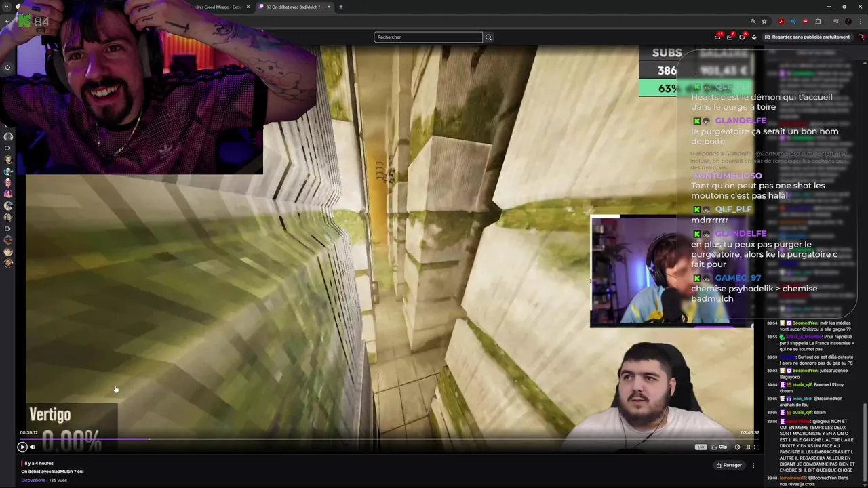Screen dimensions: 868x488
Task: Jump to the 39:06 chat timestamp
Action: [x=772, y=421]
